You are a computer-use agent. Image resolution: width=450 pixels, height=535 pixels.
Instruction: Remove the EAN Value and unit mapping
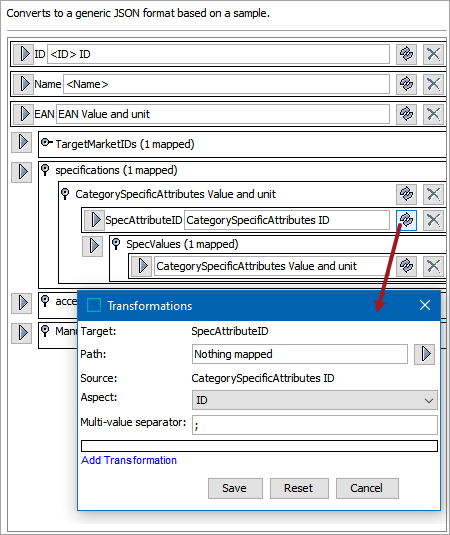(x=433, y=114)
